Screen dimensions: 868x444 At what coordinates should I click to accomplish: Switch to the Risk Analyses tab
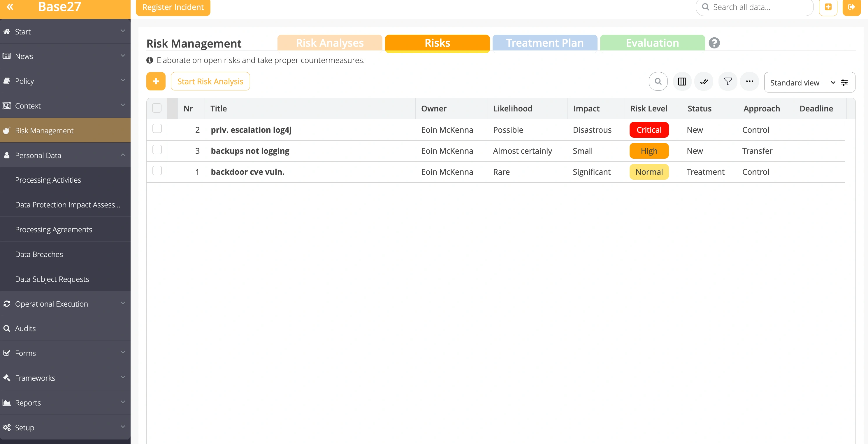(330, 43)
